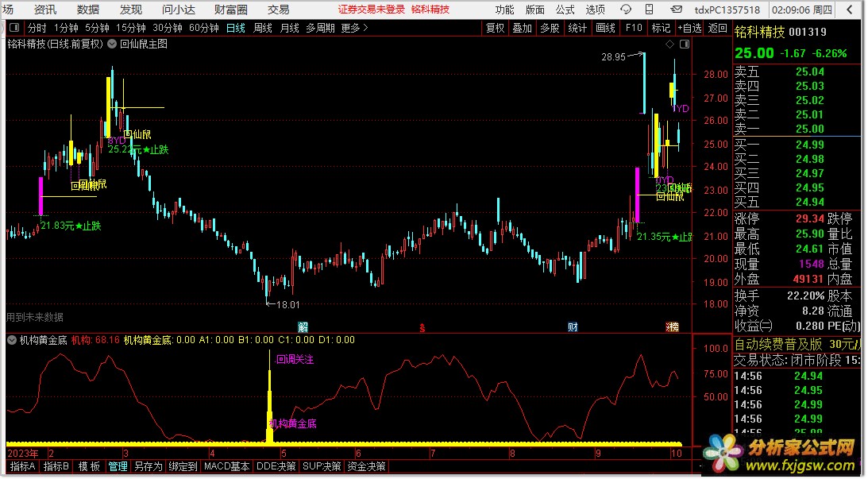The image size is (868, 479).
Task: Open the 数据 menu
Action: (x=88, y=10)
